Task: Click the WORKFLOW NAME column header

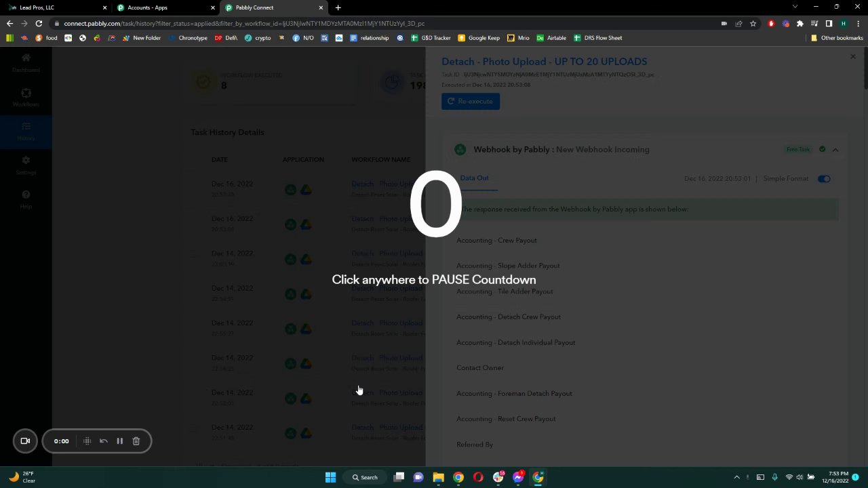Action: (380, 160)
